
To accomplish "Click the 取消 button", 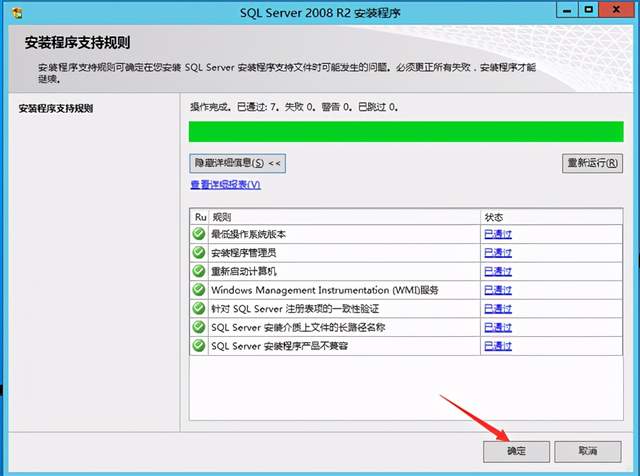I will coord(588,451).
